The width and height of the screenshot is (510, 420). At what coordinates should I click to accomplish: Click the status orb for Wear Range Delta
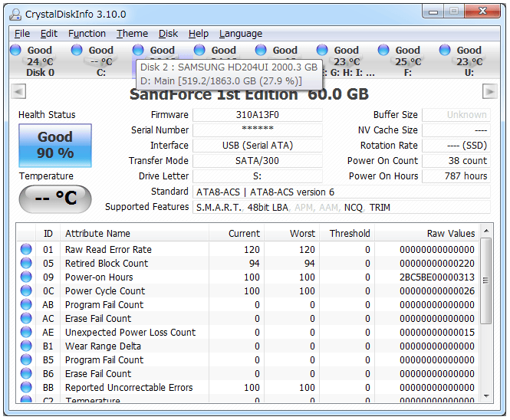tap(26, 346)
